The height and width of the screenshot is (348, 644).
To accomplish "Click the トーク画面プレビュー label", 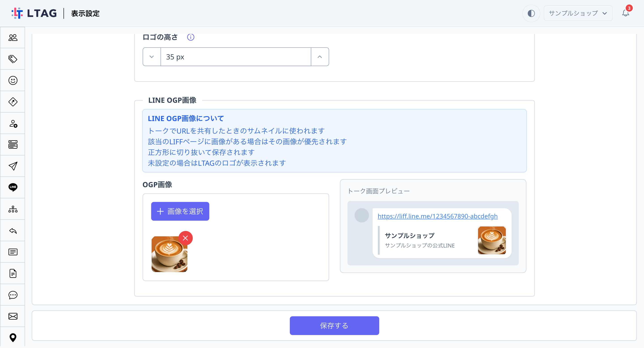I will click(x=379, y=191).
